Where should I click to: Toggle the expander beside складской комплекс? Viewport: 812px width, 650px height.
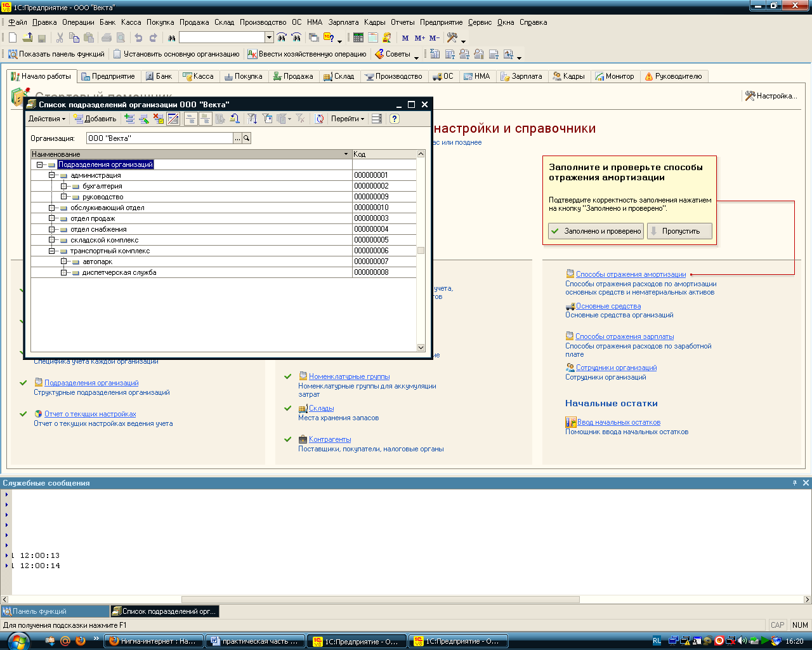pos(51,240)
